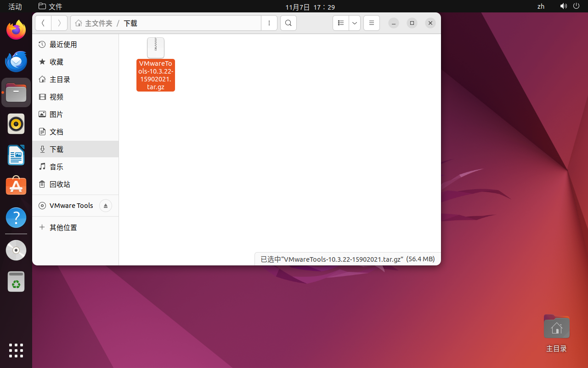Eject the VMware Tools disc
Image resolution: width=588 pixels, height=368 pixels.
[x=106, y=206]
